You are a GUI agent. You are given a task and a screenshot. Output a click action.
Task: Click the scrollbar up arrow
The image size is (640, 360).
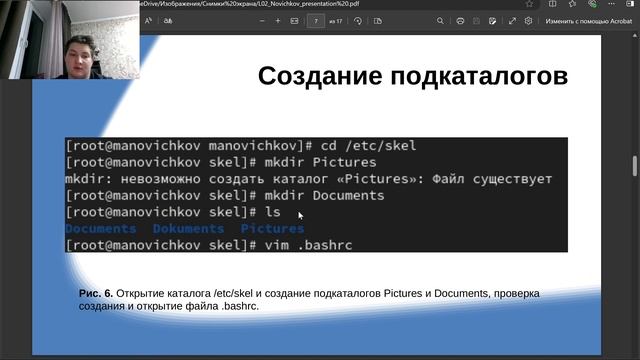click(635, 36)
